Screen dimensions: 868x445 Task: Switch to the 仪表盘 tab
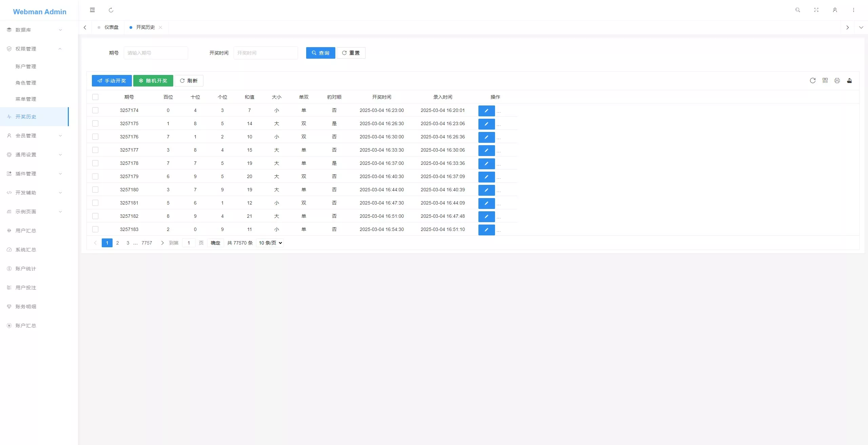click(108, 27)
